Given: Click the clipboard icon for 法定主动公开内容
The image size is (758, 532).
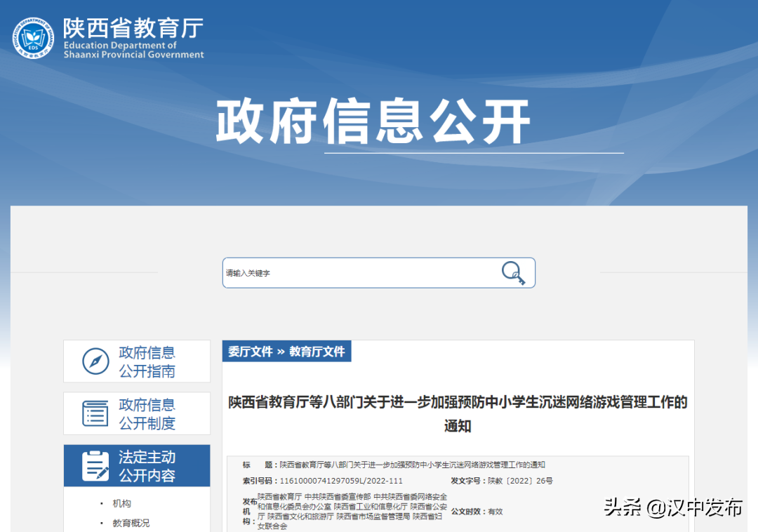Looking at the screenshot, I should coord(95,466).
